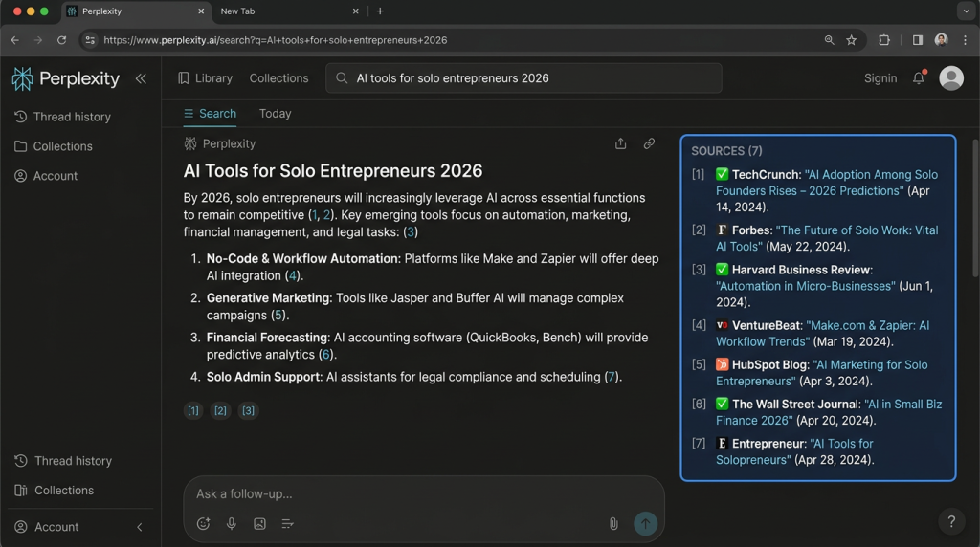
Task: Open the TechCrunch source article link
Action: click(826, 183)
